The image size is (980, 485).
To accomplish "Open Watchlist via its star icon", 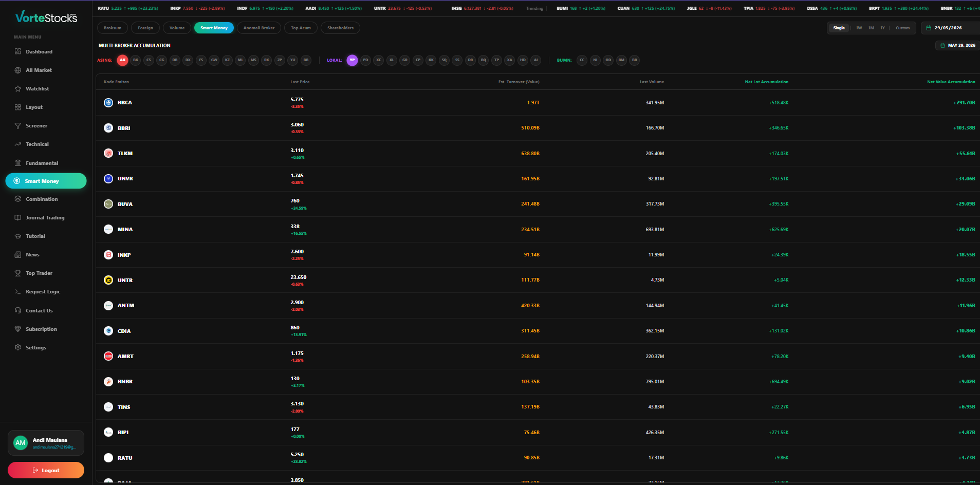I will point(18,88).
